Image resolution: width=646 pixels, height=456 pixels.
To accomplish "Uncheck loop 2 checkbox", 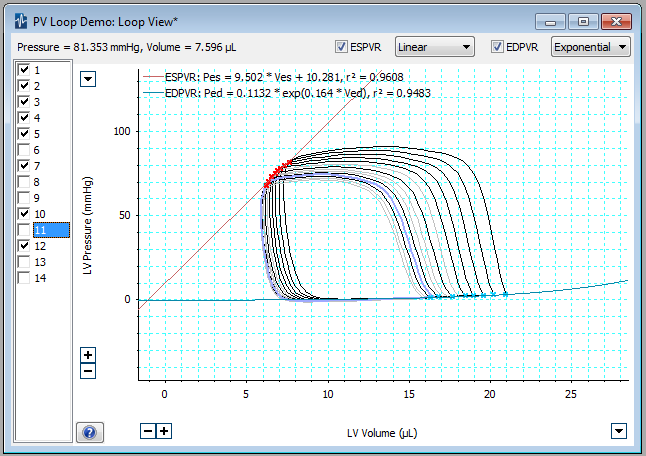I will [x=24, y=86].
